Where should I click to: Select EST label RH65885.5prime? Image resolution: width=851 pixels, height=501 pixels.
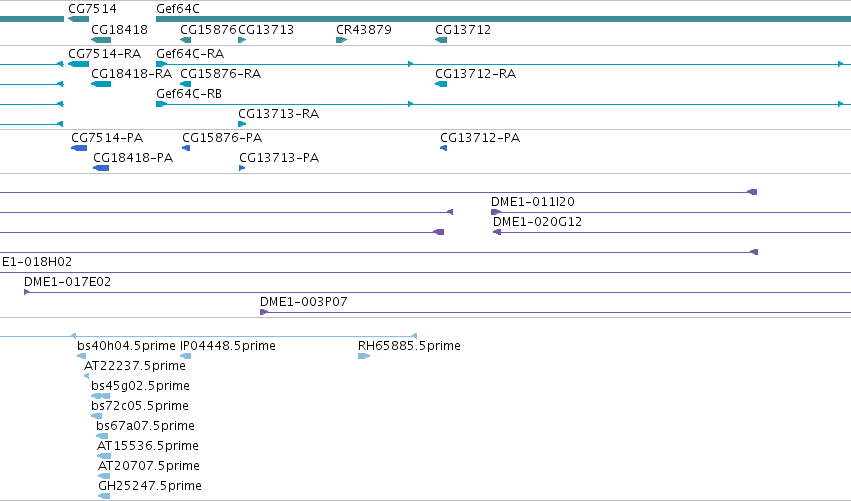(409, 346)
